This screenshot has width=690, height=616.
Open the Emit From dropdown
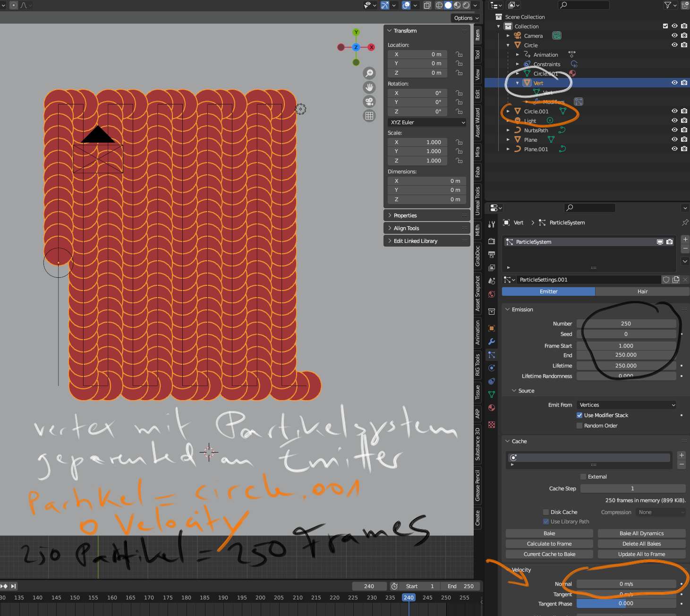tap(627, 405)
